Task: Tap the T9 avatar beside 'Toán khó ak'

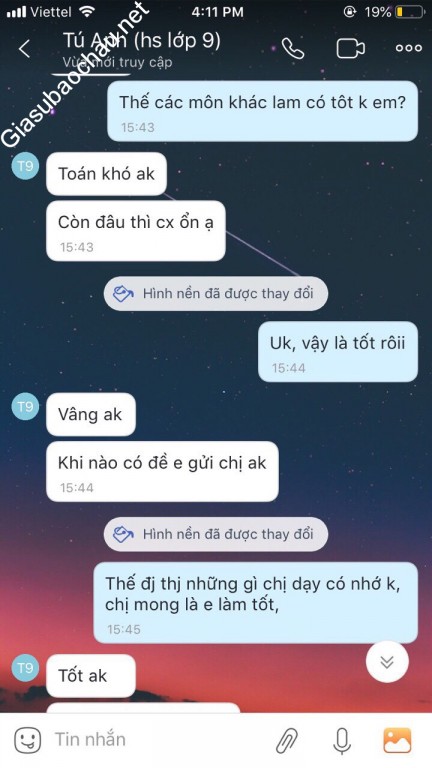Action: pos(25,166)
